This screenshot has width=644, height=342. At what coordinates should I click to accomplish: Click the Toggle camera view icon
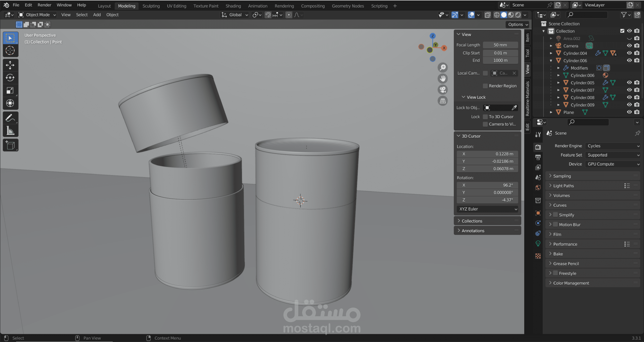443,90
